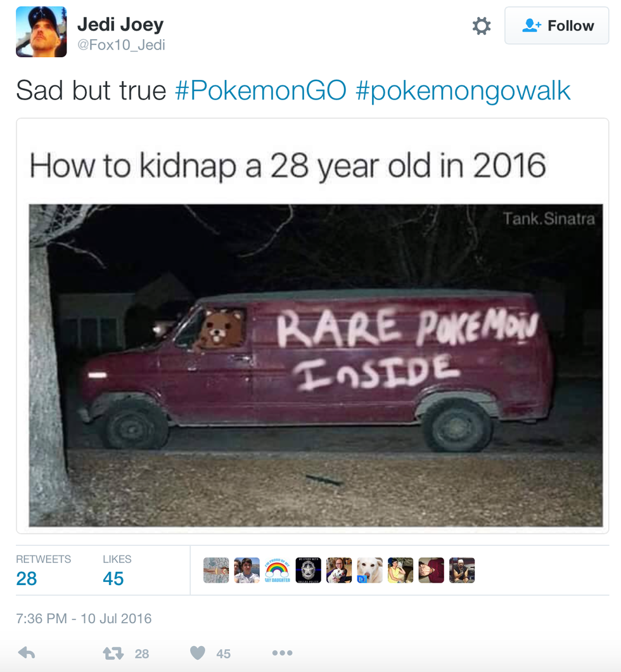Open the gear settings dropdown
Image resolution: width=621 pixels, height=672 pixels.
point(482,26)
